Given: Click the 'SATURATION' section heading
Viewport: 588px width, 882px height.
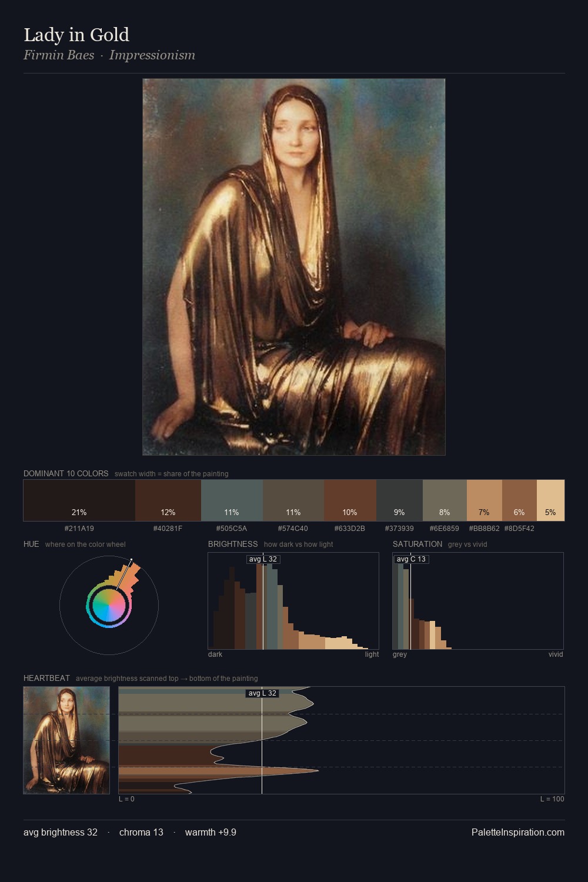Looking at the screenshot, I should (417, 544).
